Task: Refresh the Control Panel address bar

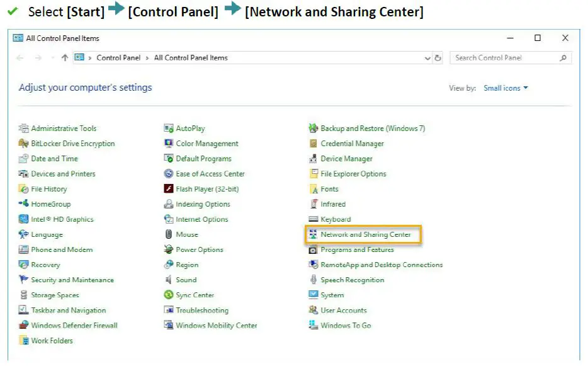Action: tap(438, 58)
